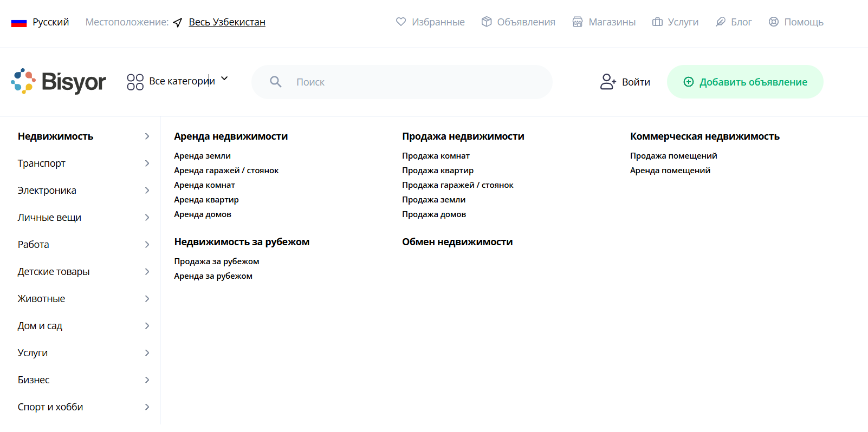Screen dimensions: 868x432
Task: Click the Russian flag language icon
Action: click(x=19, y=22)
